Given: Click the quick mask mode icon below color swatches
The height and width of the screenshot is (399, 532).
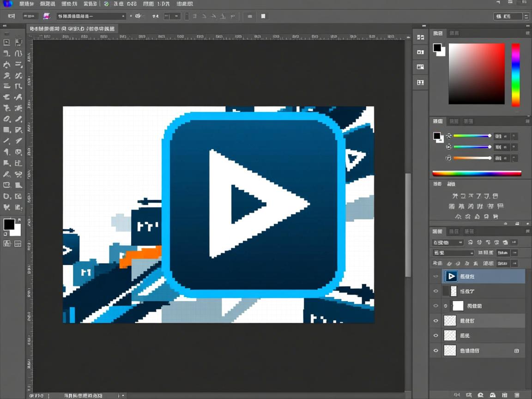Looking at the screenshot, I should (x=7, y=243).
